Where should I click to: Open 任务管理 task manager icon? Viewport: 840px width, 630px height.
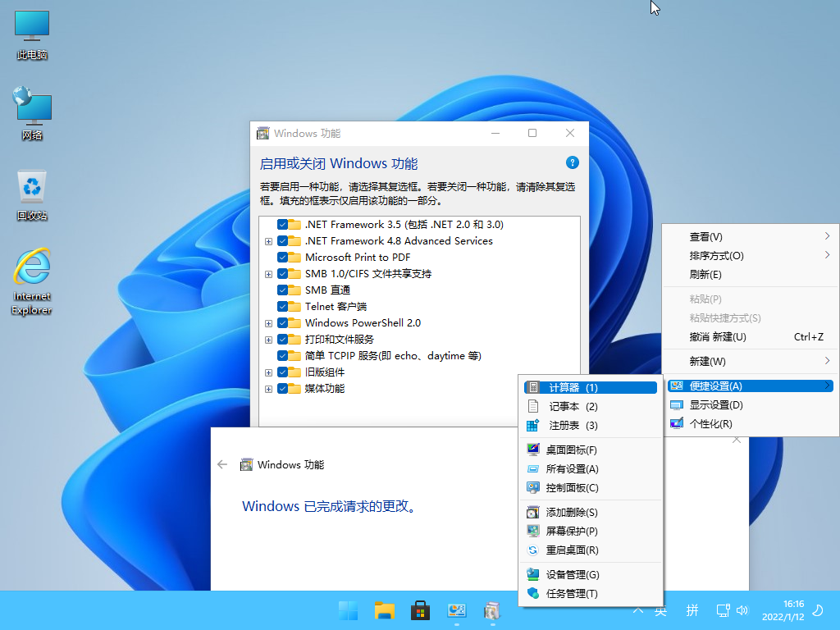click(533, 593)
